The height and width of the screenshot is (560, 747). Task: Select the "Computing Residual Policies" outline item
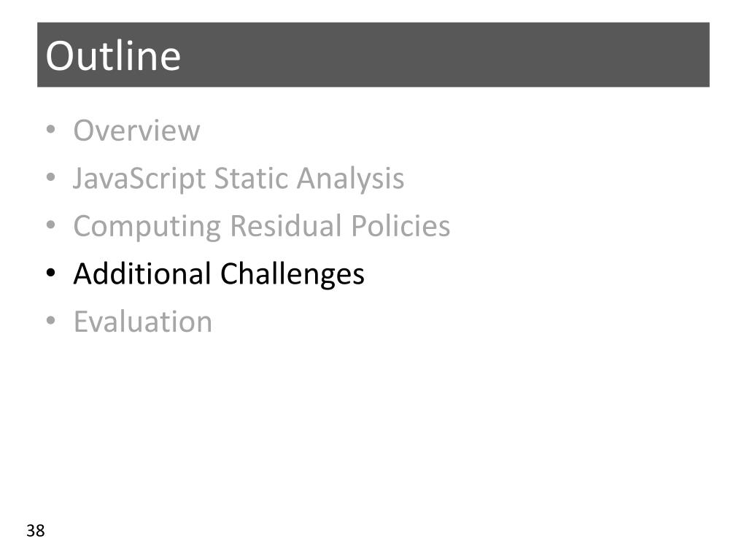262,227
